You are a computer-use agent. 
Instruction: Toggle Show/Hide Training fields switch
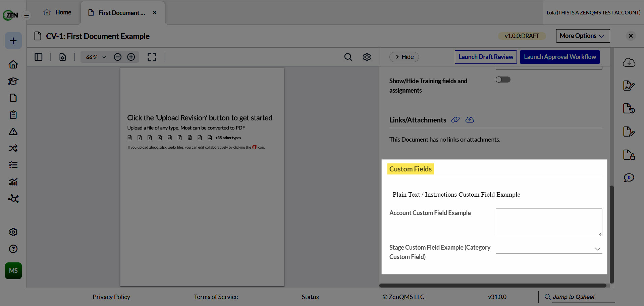click(503, 80)
